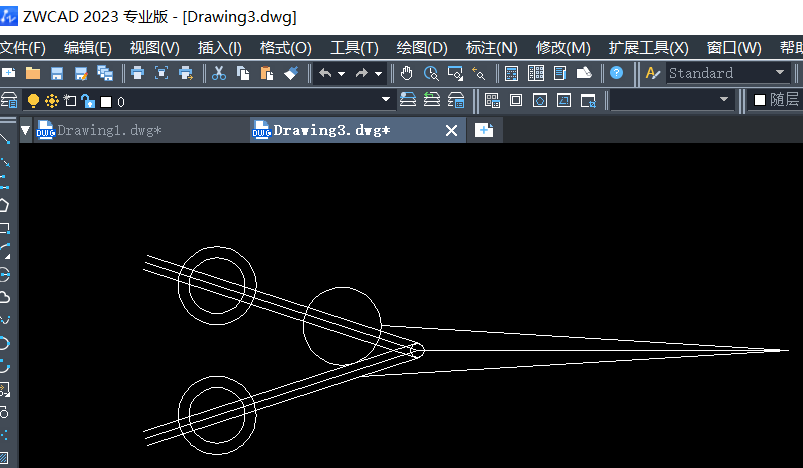Open the Help question mark icon
The height and width of the screenshot is (468, 803).
(616, 73)
